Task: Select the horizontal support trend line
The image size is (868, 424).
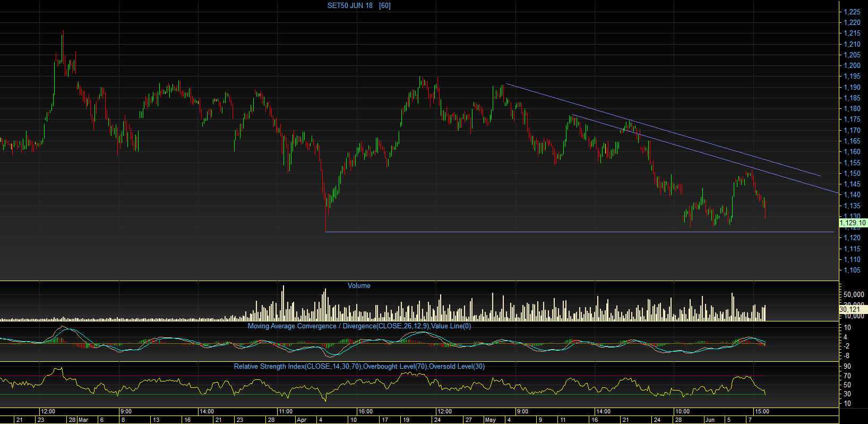Action: [579, 232]
